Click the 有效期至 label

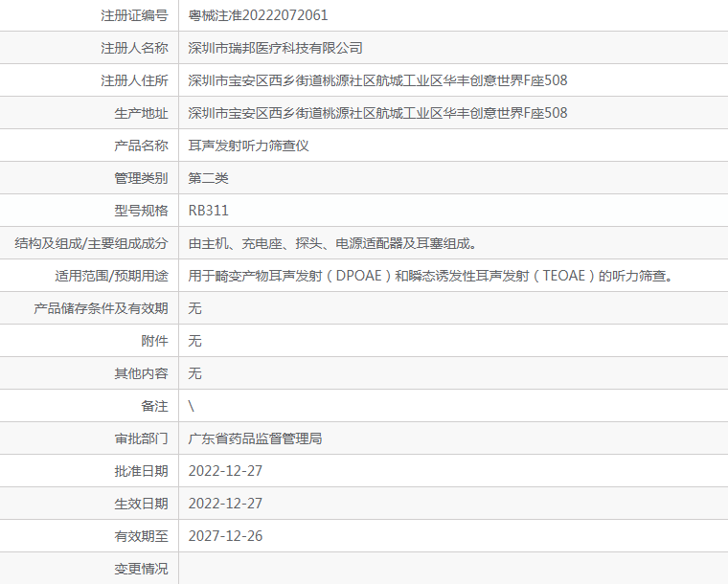[x=141, y=536]
